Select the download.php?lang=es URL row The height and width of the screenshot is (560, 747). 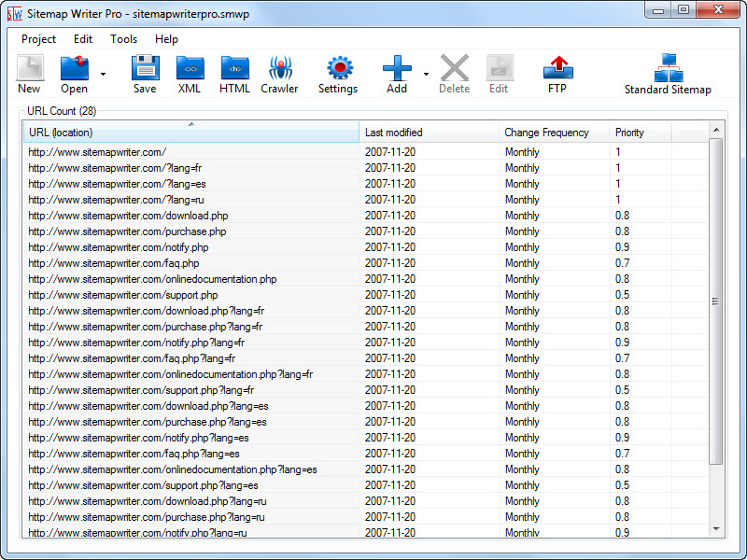tap(365, 406)
